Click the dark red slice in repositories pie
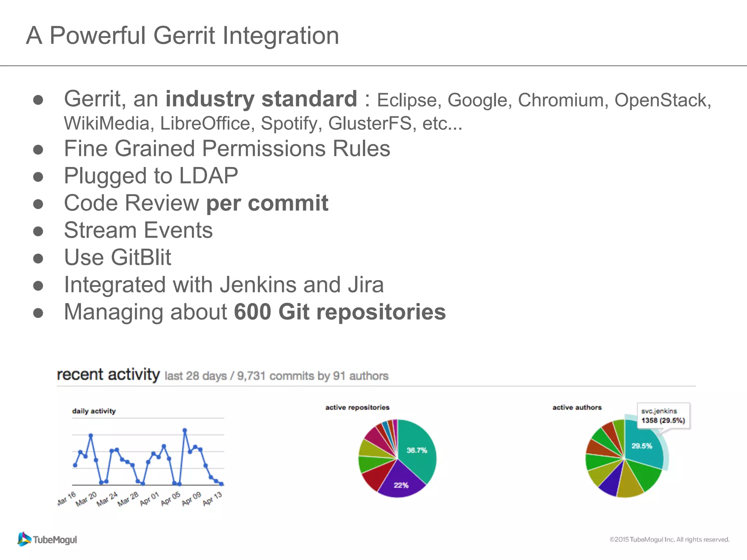The width and height of the screenshot is (747, 560). (x=378, y=475)
